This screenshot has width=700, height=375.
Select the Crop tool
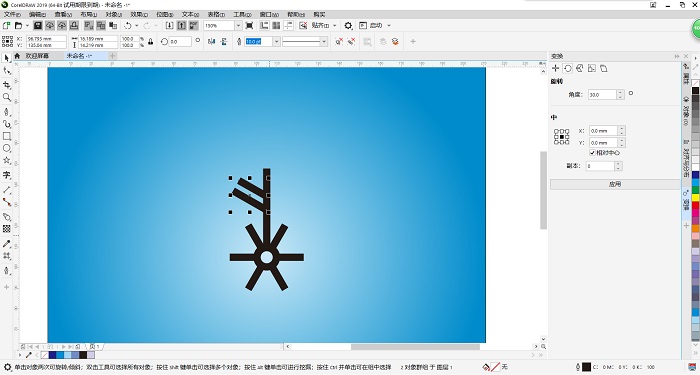tap(7, 84)
